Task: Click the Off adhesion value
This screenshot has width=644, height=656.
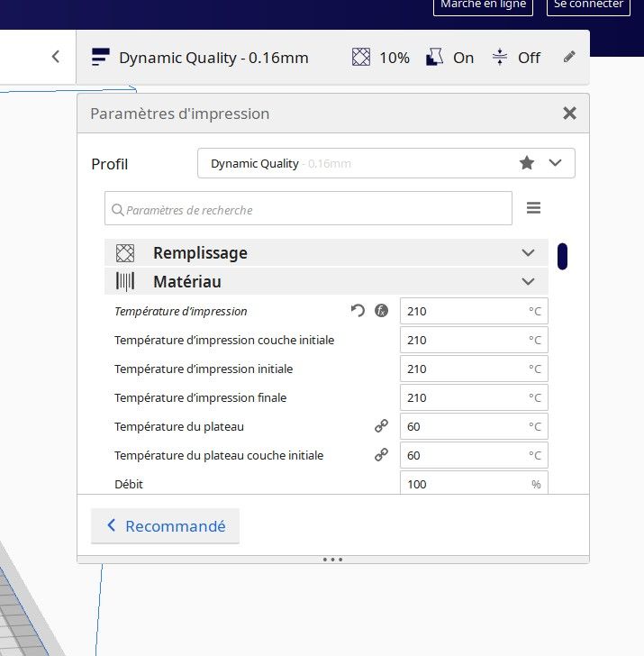Action: pos(529,58)
